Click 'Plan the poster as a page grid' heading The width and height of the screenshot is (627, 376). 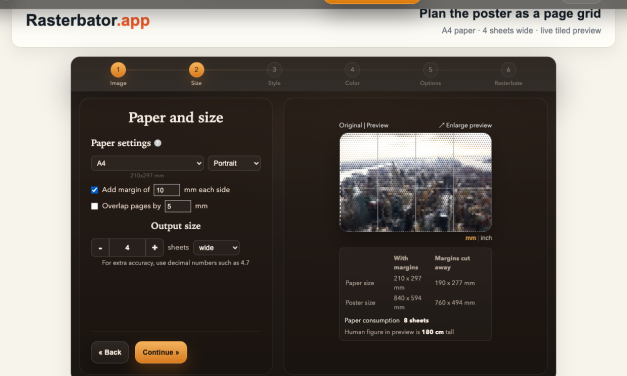[x=510, y=14]
